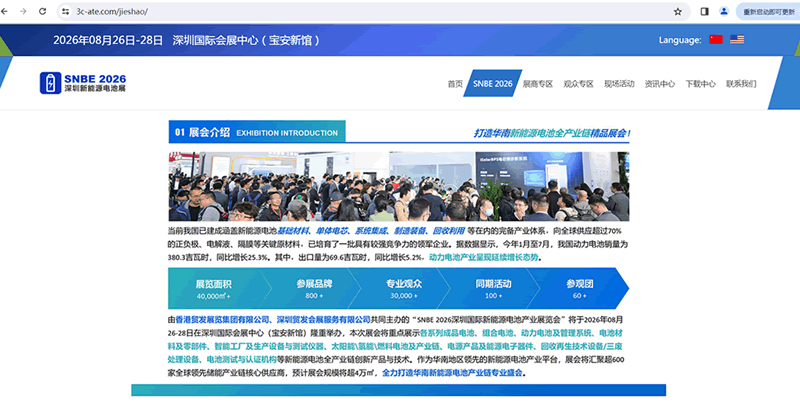
Task: Select the SNBE 2026 nav tab
Action: point(491,84)
